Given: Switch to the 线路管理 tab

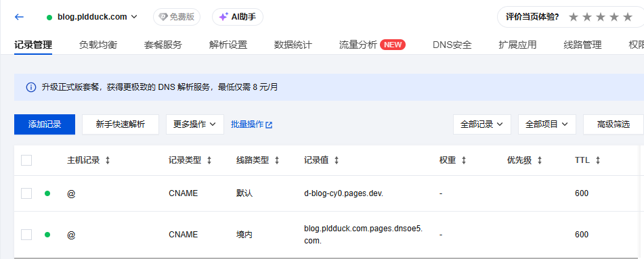Looking at the screenshot, I should pyautogui.click(x=582, y=45).
